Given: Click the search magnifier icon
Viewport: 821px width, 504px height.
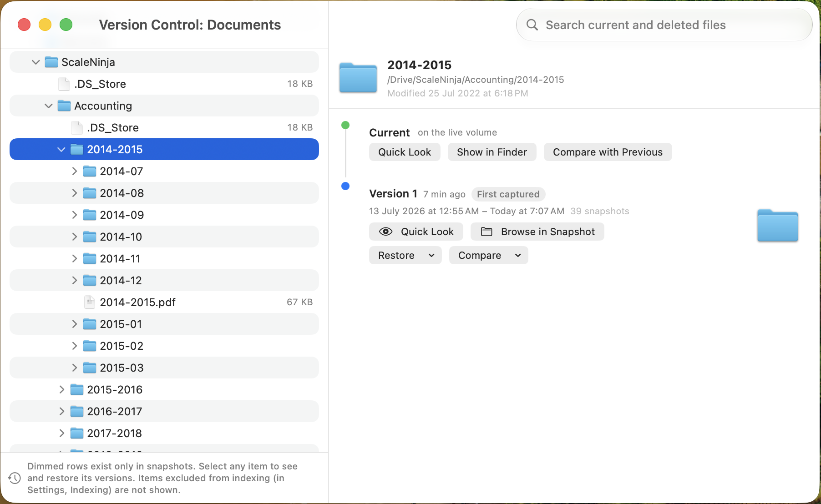Looking at the screenshot, I should coord(532,25).
